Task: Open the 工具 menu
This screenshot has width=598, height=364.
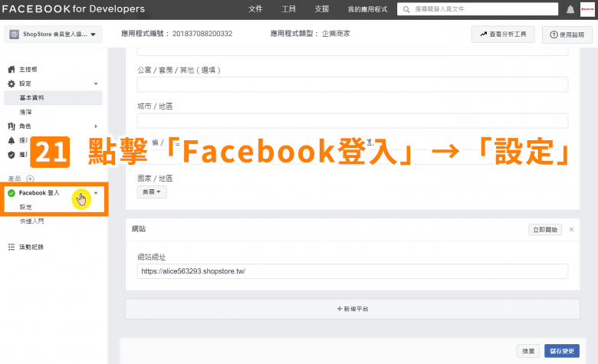Action: pos(288,8)
